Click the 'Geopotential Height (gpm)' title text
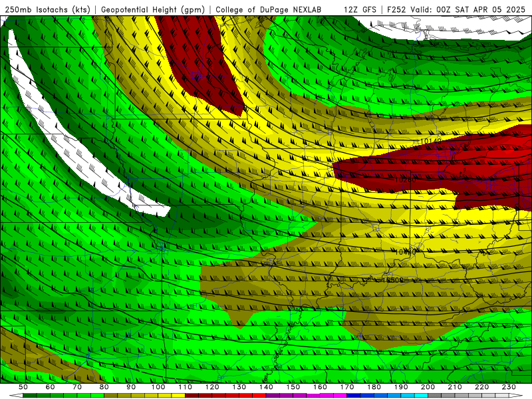The width and height of the screenshot is (532, 399). (x=153, y=9)
